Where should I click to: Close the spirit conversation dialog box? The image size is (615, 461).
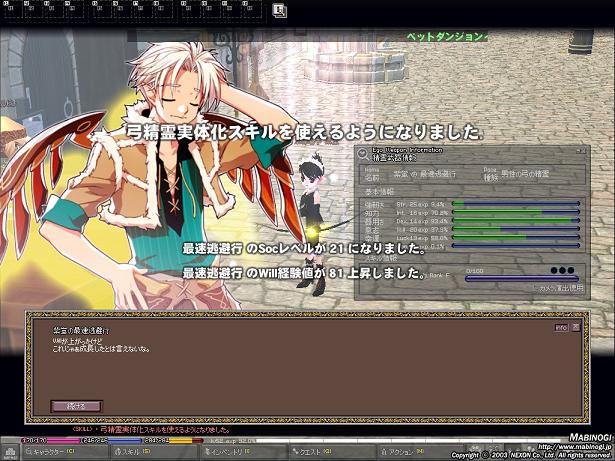point(575,327)
